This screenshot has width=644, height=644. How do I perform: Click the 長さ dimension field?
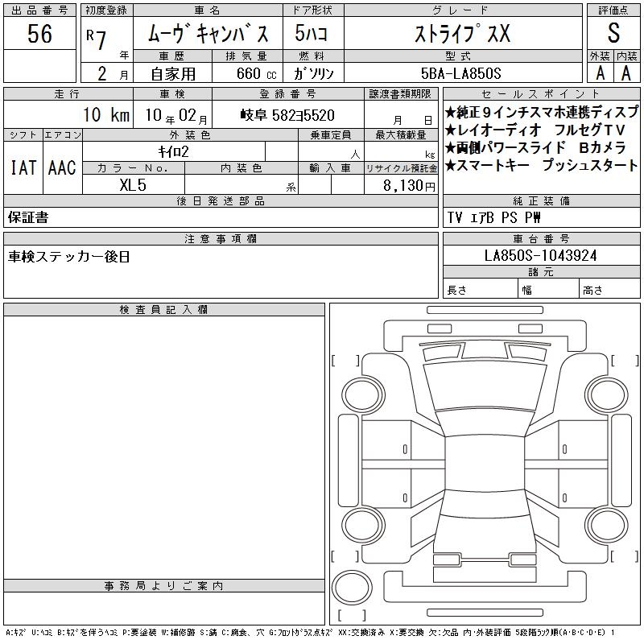coord(480,290)
